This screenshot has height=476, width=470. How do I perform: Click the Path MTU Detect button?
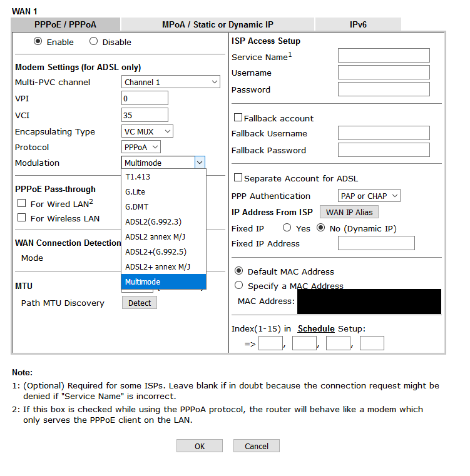(140, 303)
